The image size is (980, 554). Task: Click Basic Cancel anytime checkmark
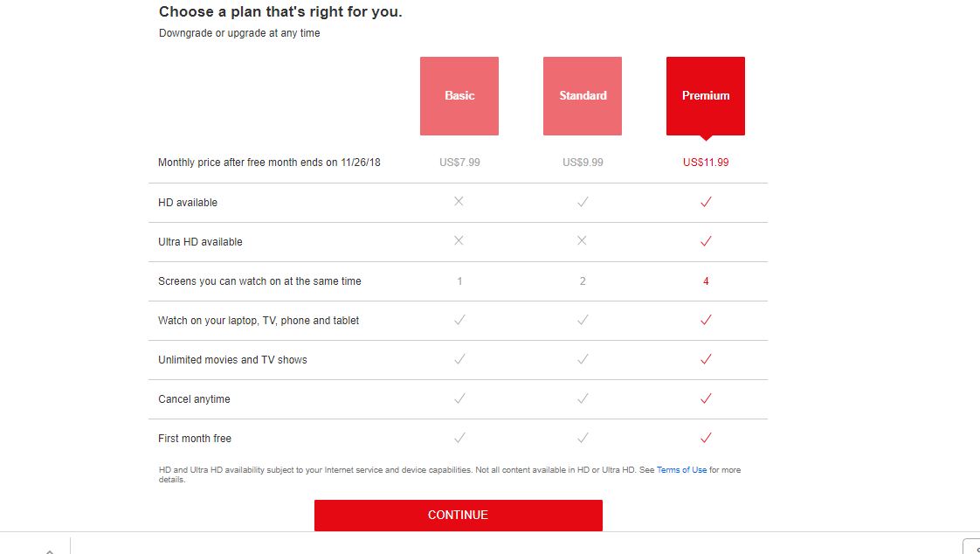pos(459,398)
